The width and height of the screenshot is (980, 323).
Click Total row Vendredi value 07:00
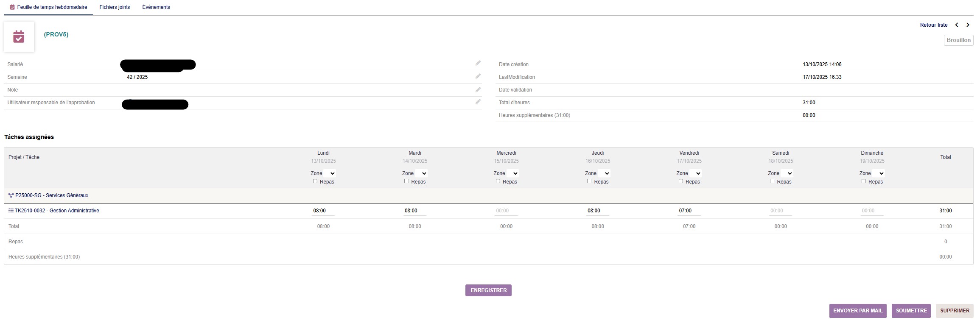click(x=689, y=226)
